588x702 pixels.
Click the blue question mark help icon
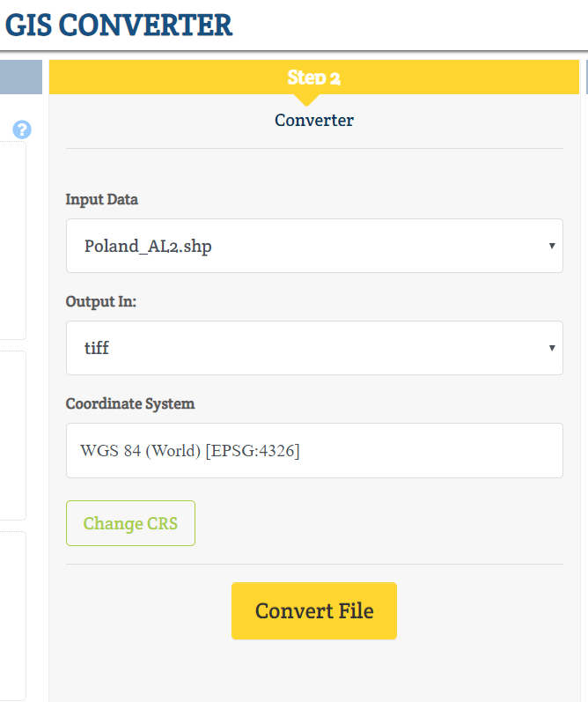tap(22, 129)
